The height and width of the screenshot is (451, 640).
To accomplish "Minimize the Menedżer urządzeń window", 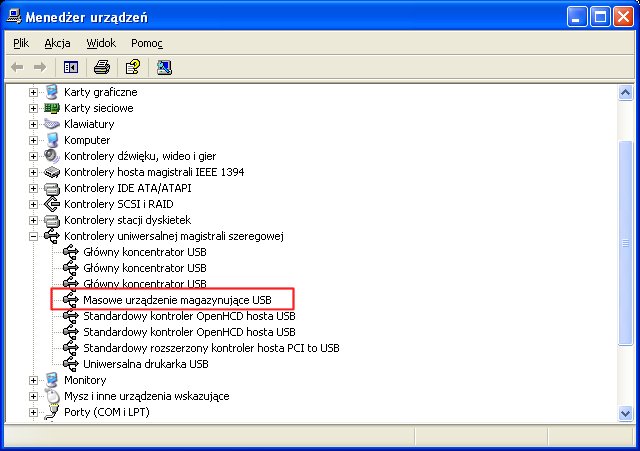I will point(576,17).
